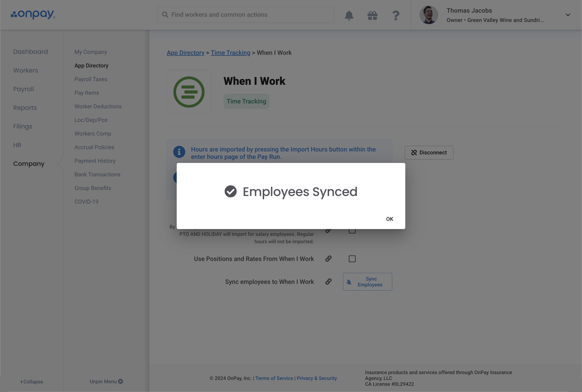The image size is (582, 392).
Task: Select Company in main navigation
Action: [29, 164]
